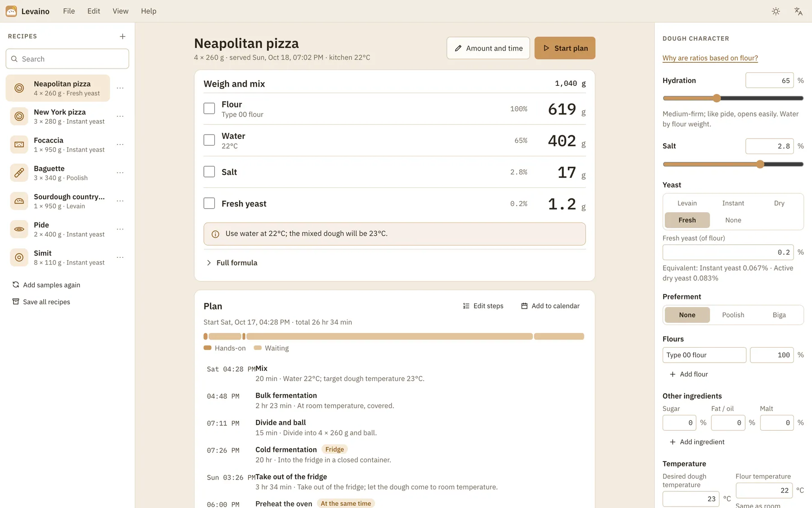Open options menu for New York pizza
Viewport: 812px width, 508px height.
tap(120, 117)
